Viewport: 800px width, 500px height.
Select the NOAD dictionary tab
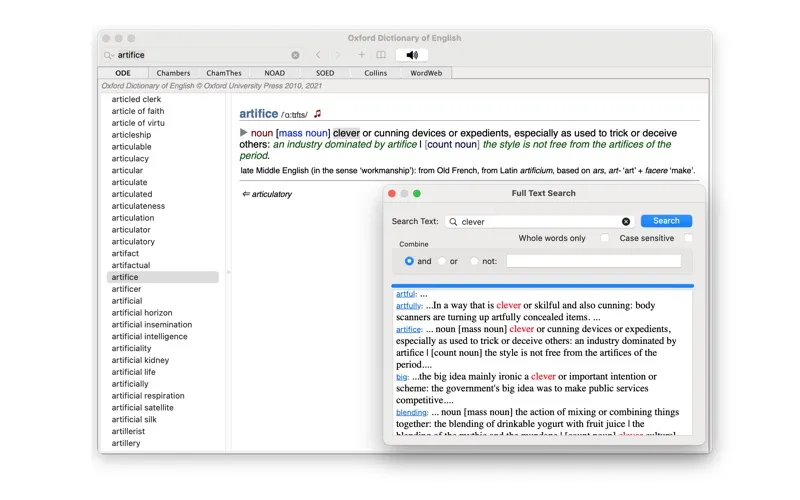pyautogui.click(x=274, y=73)
